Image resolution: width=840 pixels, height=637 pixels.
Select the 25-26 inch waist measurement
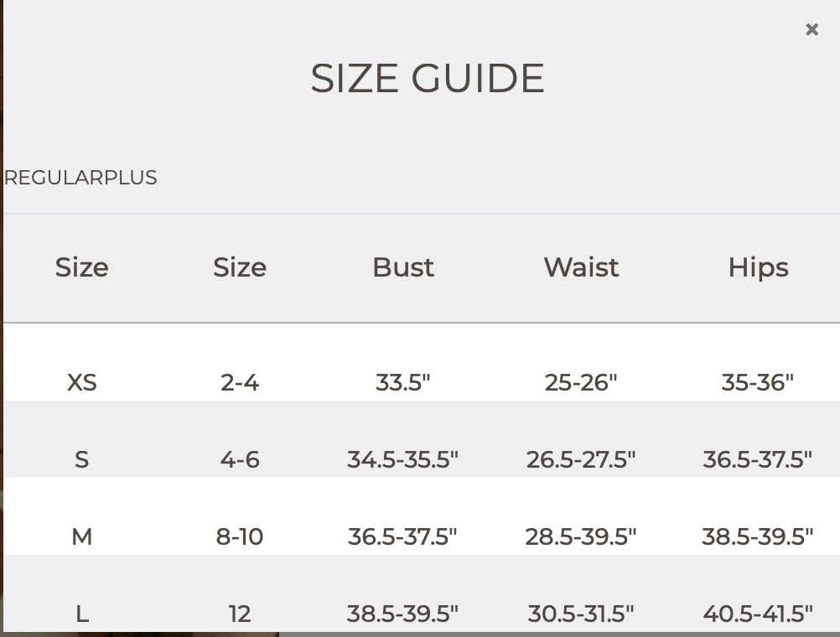[x=581, y=381]
